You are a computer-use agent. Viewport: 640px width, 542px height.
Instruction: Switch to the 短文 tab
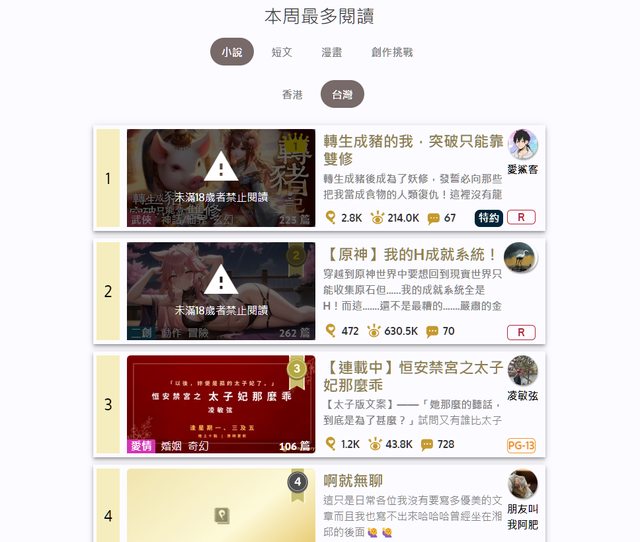[x=282, y=52]
